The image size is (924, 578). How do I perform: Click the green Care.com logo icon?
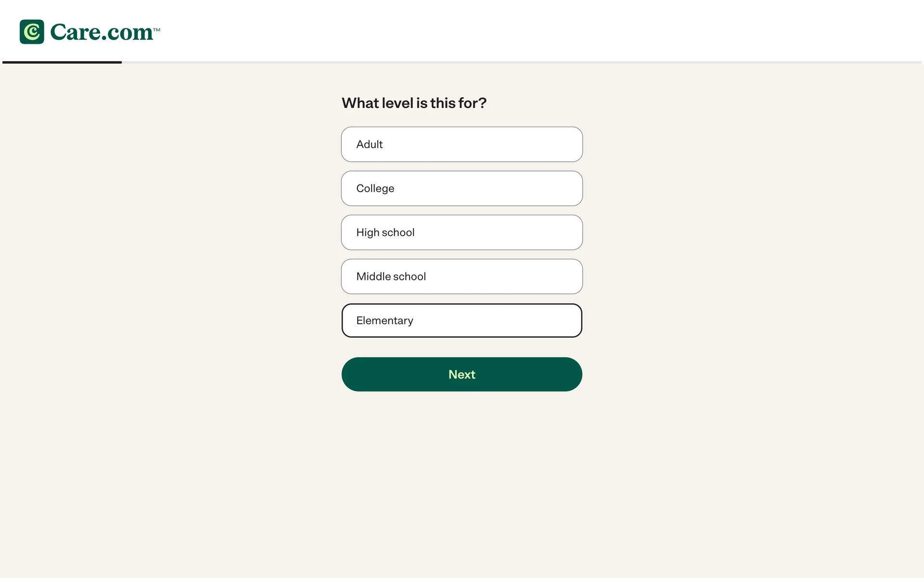coord(32,32)
